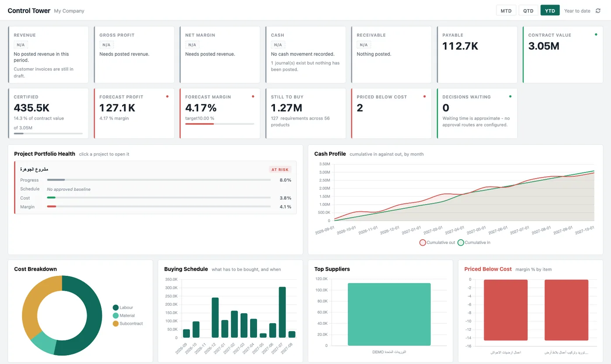Click the Priced Below Cost chart heading
Image resolution: width=611 pixels, height=364 pixels.
488,269
